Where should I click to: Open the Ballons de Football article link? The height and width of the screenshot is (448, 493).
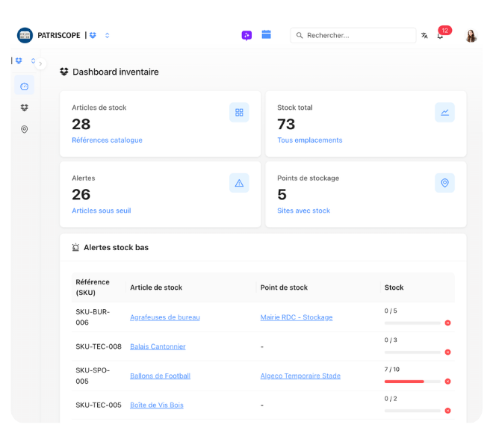click(x=161, y=376)
